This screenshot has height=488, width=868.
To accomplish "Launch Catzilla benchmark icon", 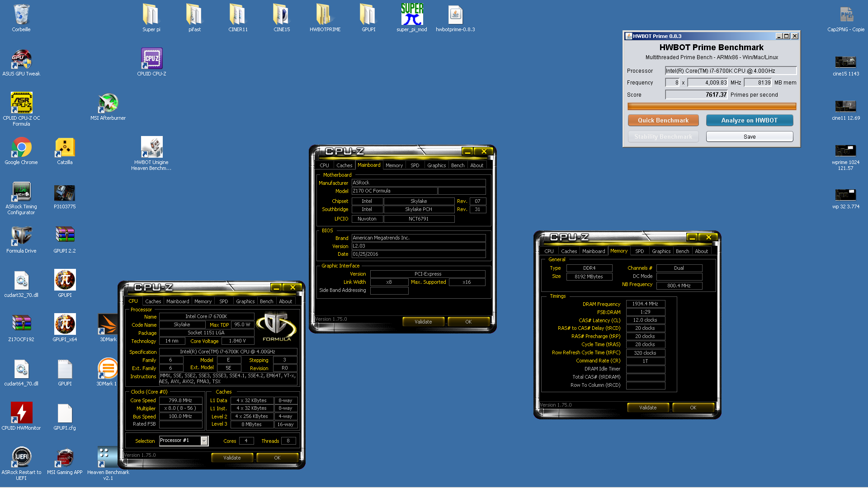I will (65, 151).
